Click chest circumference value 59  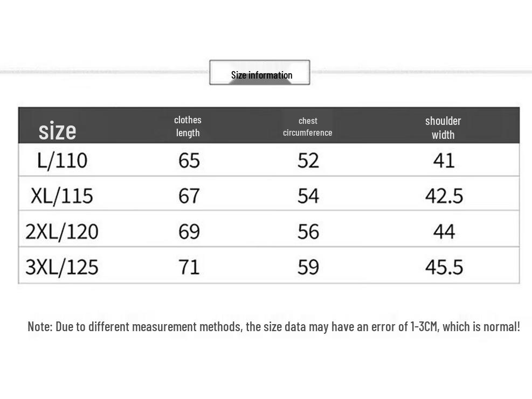pos(308,267)
